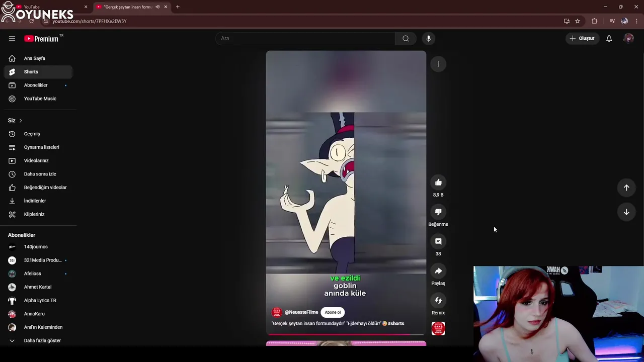Open a new browser tab
This screenshot has width=644, height=362.
[178, 7]
